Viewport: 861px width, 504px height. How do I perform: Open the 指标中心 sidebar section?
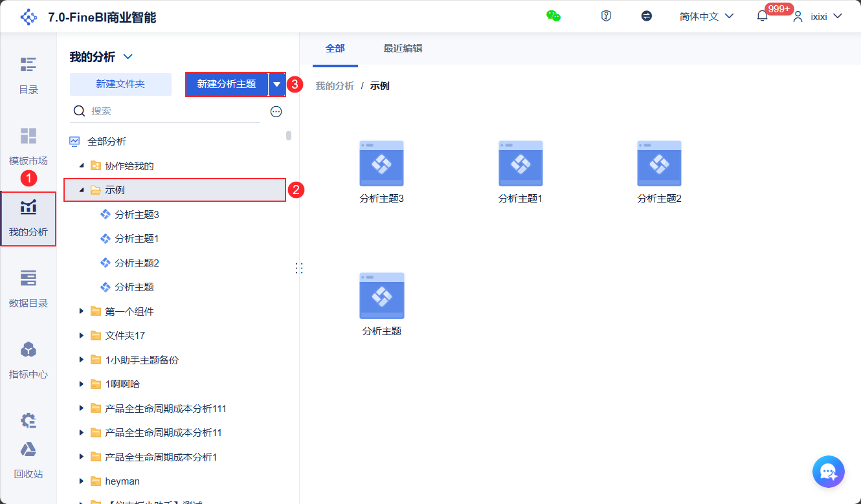tap(28, 360)
